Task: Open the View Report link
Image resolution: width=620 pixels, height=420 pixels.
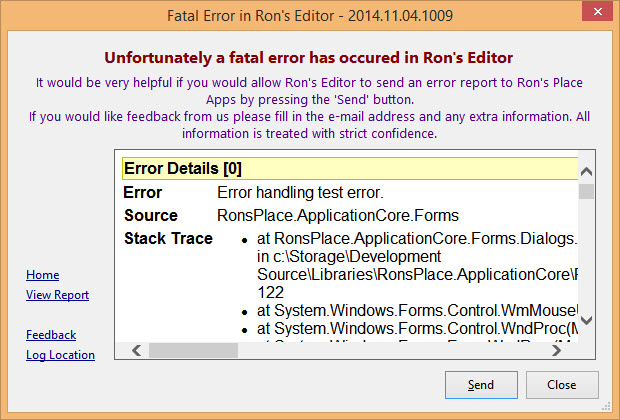Action: pos(57,295)
